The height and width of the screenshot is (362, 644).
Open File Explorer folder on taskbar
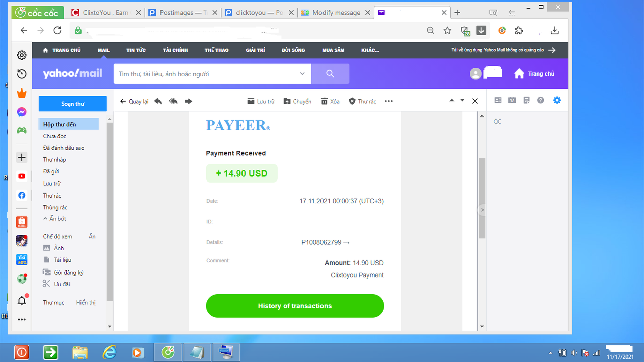tap(80, 352)
